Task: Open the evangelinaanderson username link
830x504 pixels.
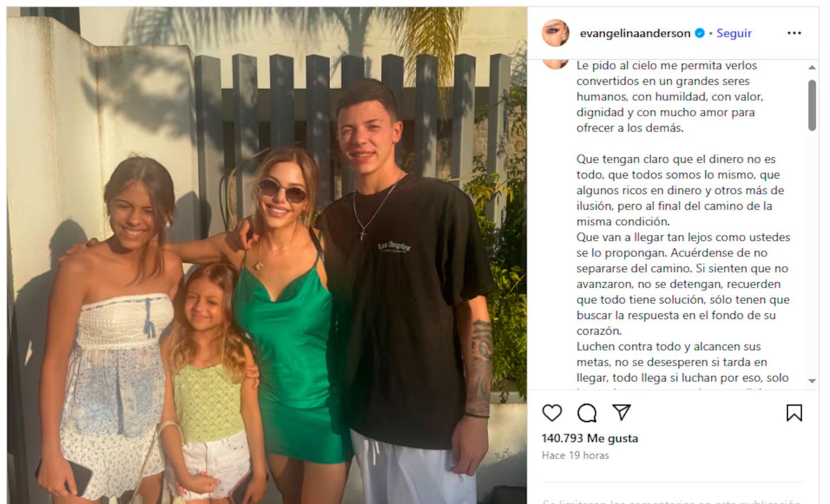Action: click(x=635, y=33)
